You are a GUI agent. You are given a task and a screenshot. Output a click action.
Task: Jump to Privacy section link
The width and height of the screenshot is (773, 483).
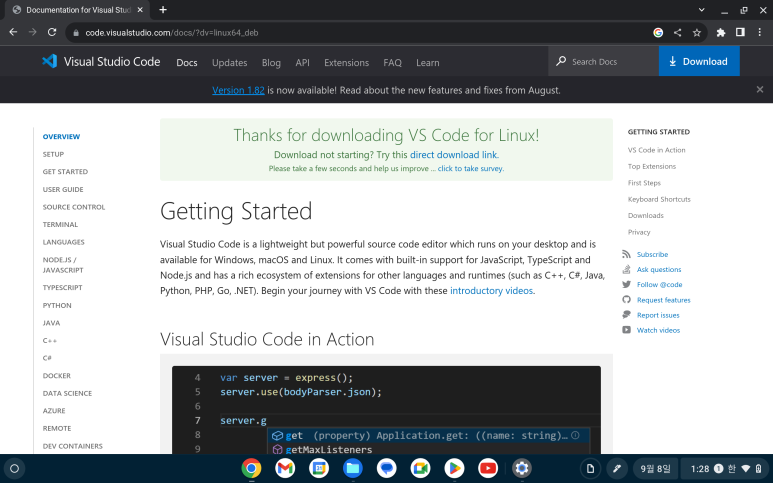[x=639, y=232]
